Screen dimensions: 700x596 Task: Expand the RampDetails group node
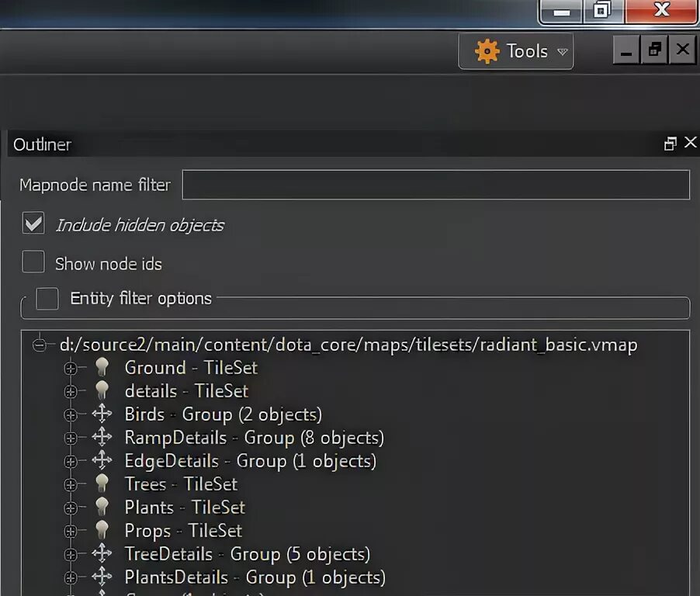70,438
